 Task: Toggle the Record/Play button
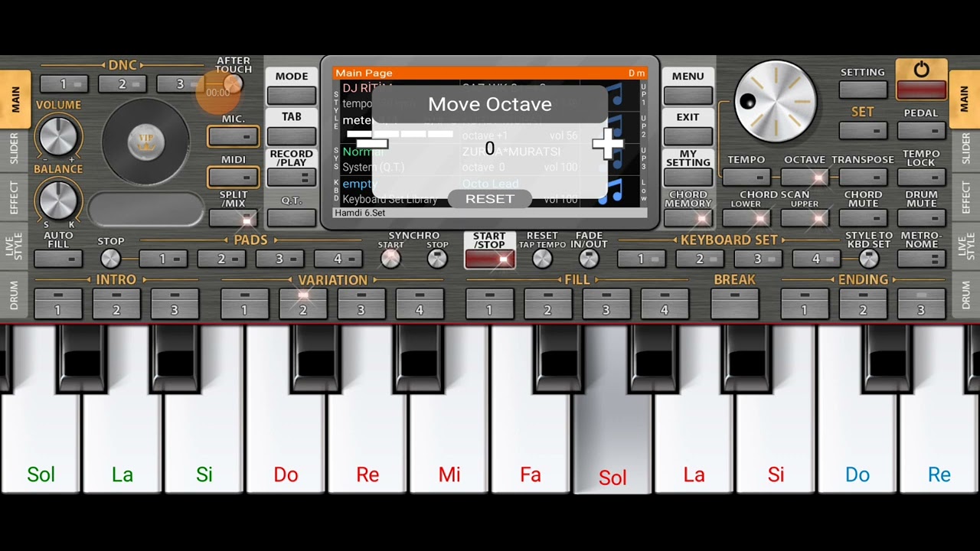(x=291, y=178)
